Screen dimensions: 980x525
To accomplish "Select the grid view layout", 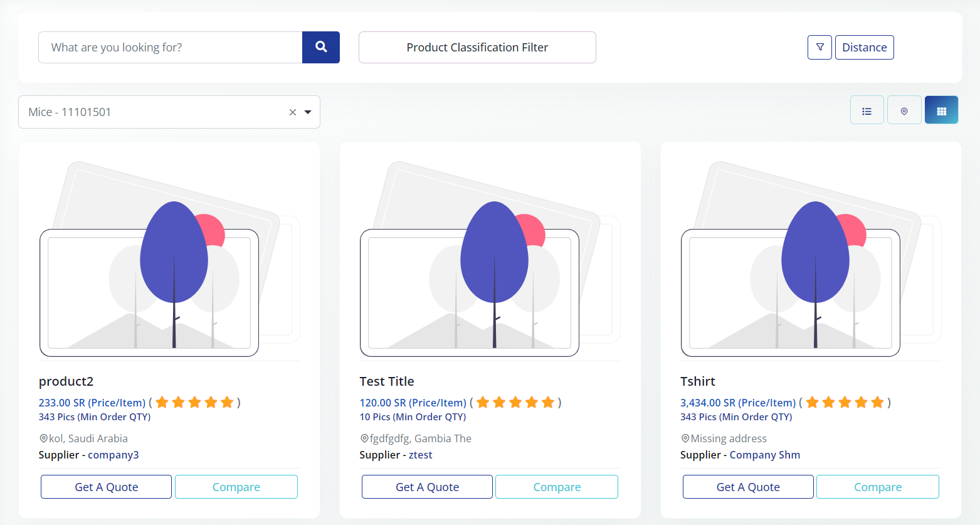I will (x=941, y=111).
